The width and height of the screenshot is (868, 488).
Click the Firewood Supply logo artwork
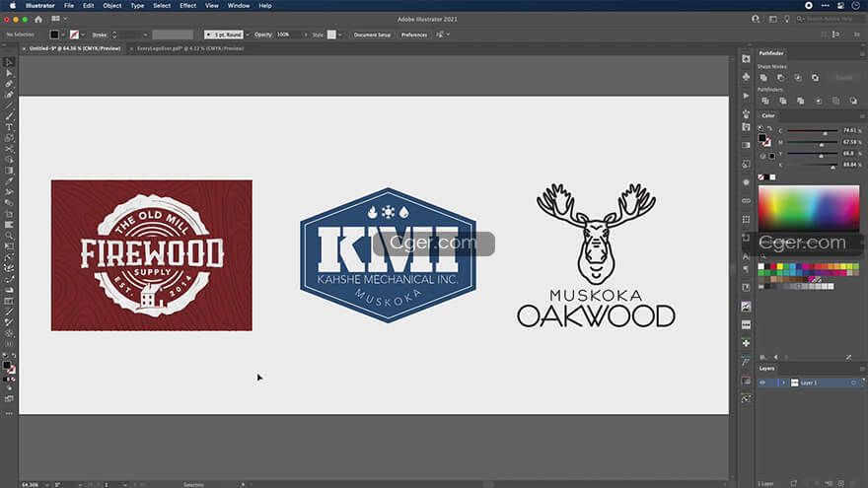(x=152, y=255)
